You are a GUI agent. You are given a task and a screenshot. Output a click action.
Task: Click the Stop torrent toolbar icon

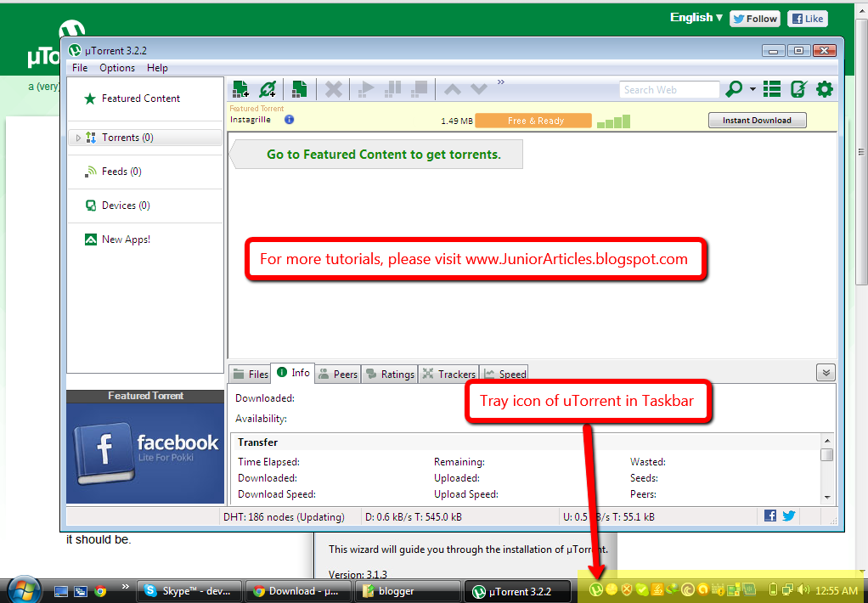(x=420, y=88)
